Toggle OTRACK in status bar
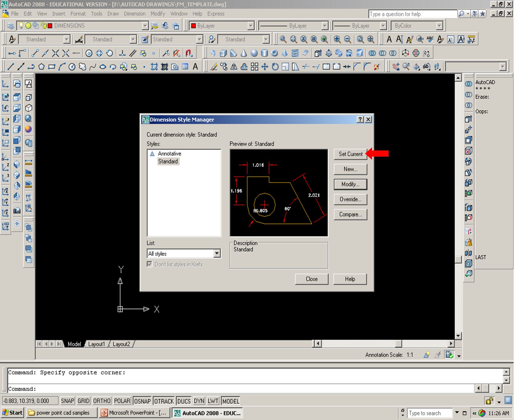Viewport: 525px width, 420px height. [164, 401]
